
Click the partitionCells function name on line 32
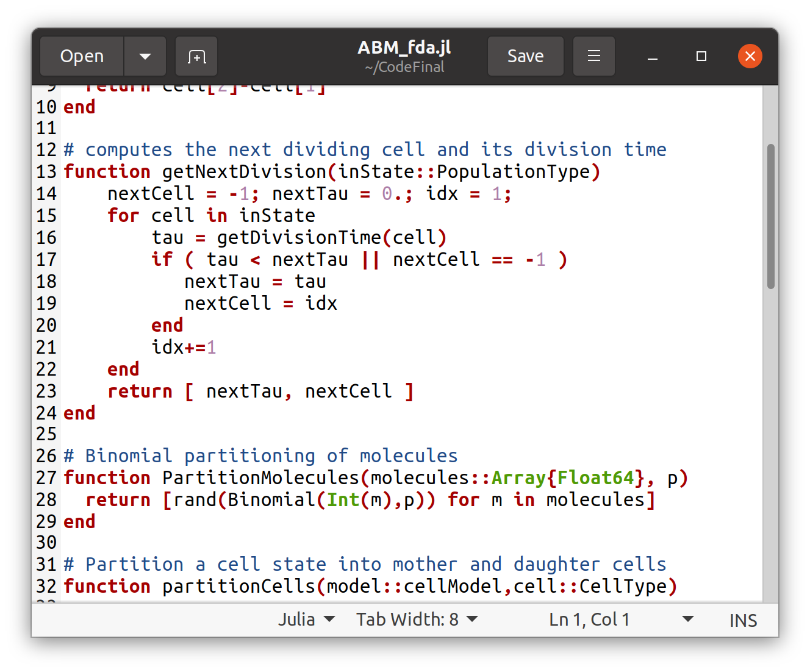coord(238,587)
